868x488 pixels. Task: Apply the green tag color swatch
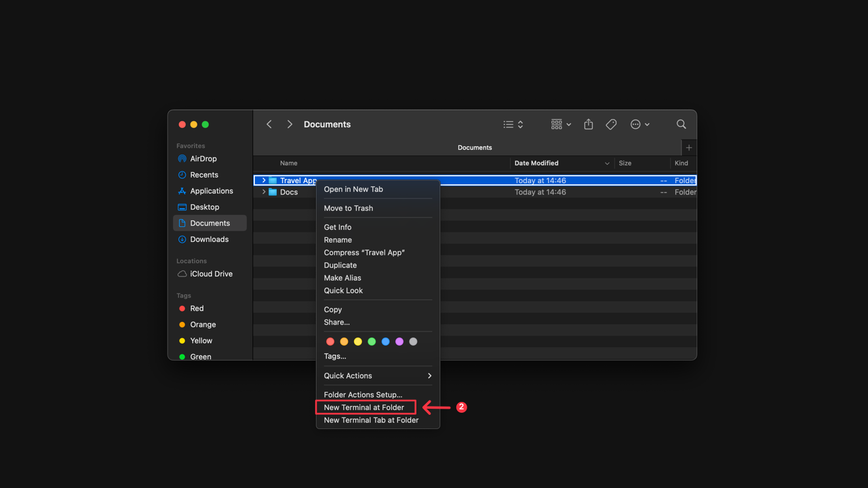coord(372,341)
